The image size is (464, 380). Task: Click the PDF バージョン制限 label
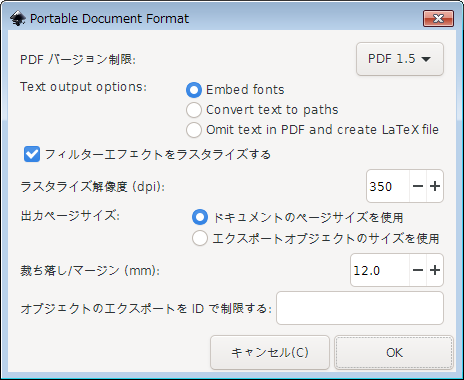(78, 59)
